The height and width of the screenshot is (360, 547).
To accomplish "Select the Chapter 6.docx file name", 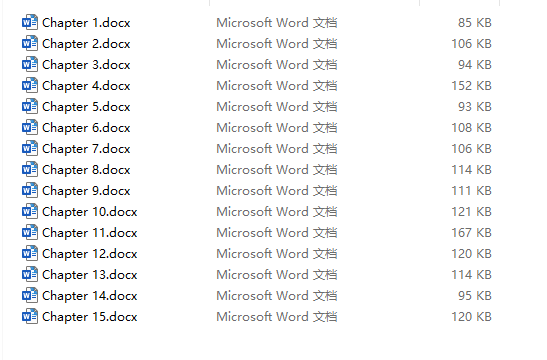I will (86, 128).
